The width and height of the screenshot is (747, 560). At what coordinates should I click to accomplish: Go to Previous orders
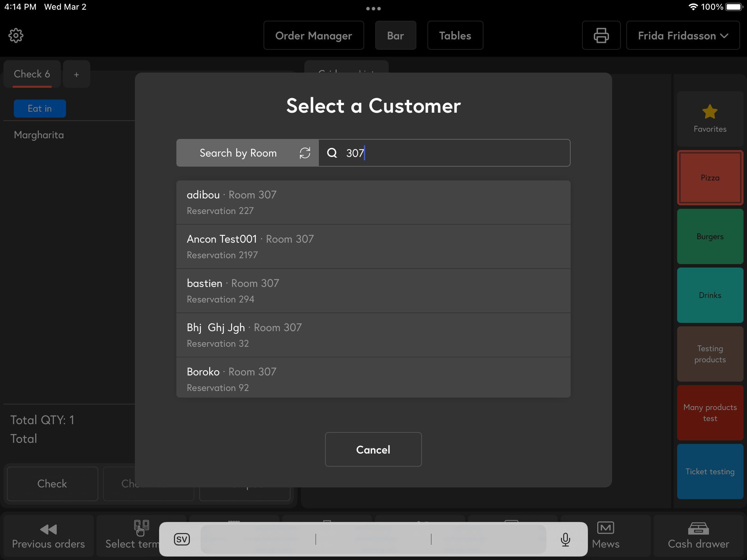click(x=48, y=535)
